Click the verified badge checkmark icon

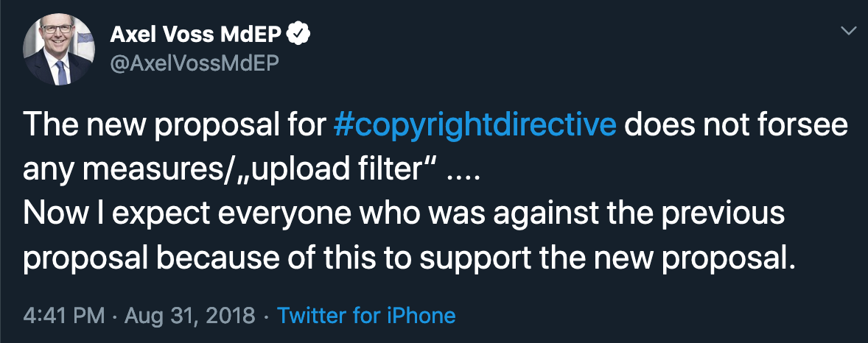click(298, 34)
